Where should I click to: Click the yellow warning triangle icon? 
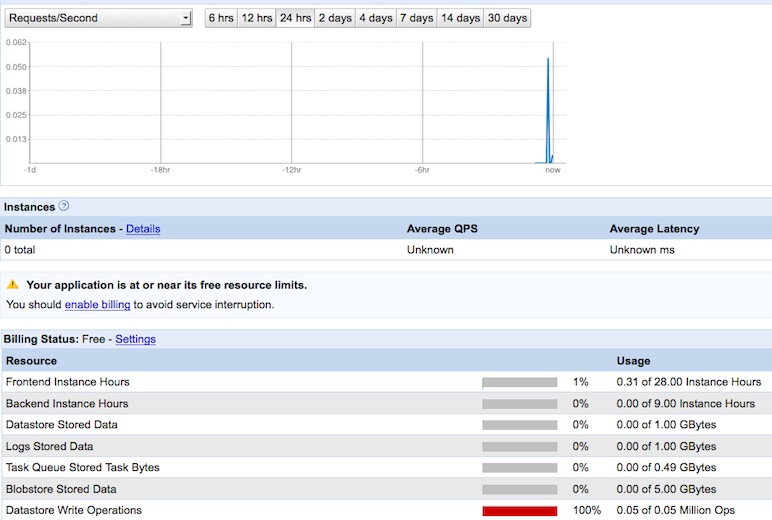pyautogui.click(x=13, y=285)
